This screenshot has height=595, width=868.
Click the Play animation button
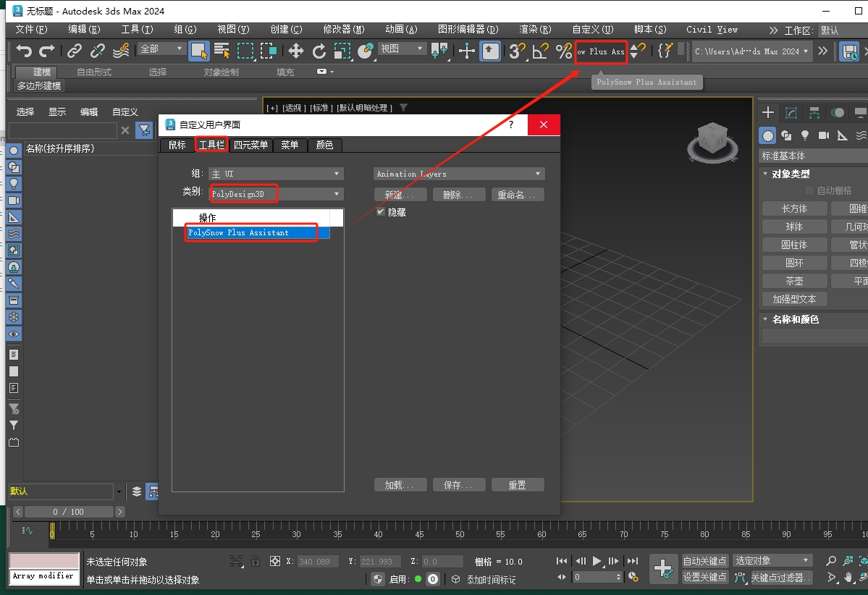point(597,560)
